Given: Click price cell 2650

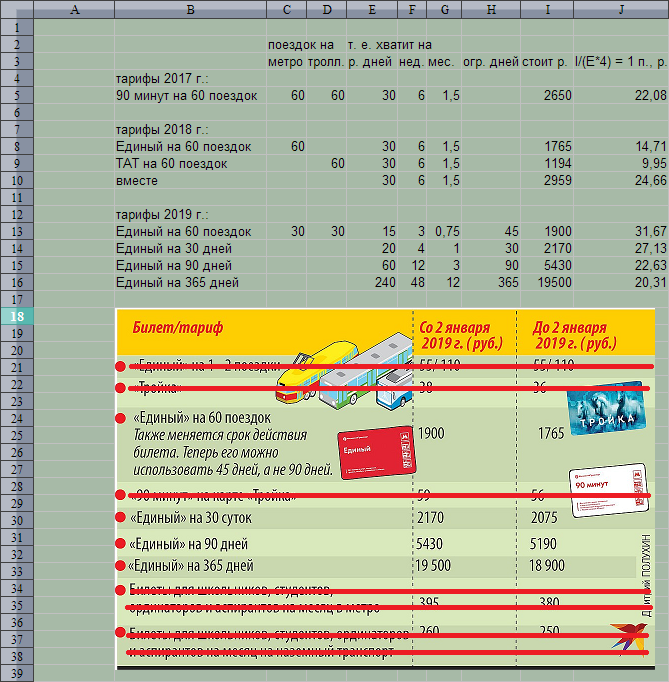Looking at the screenshot, I should [x=547, y=96].
